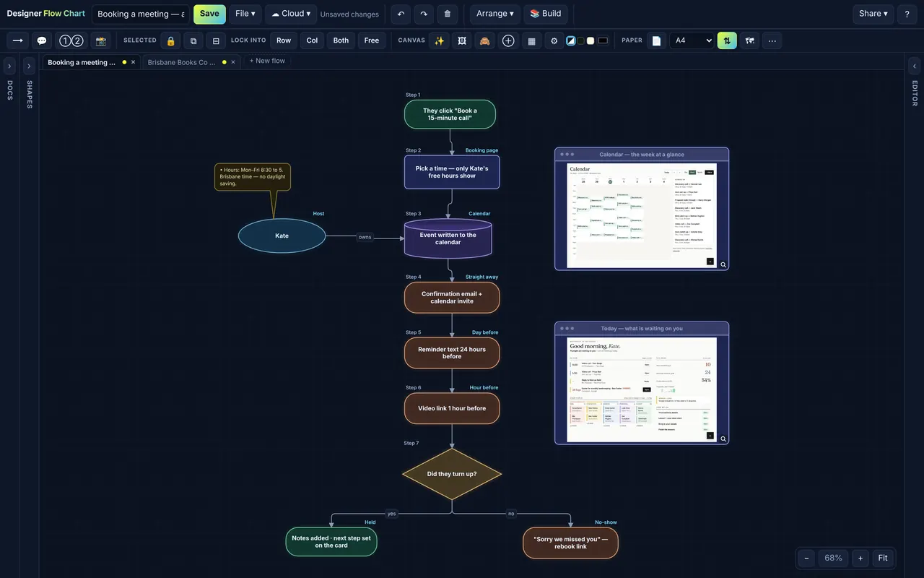Open the Share dropdown
This screenshot has height=578, width=924.
point(873,14)
